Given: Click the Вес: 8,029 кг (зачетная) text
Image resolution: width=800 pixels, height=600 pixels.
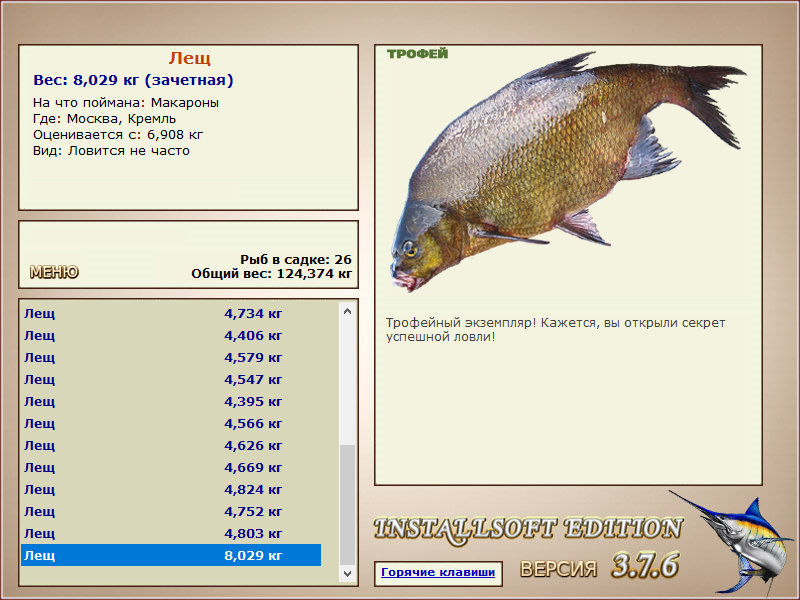Looking at the screenshot, I should point(133,80).
